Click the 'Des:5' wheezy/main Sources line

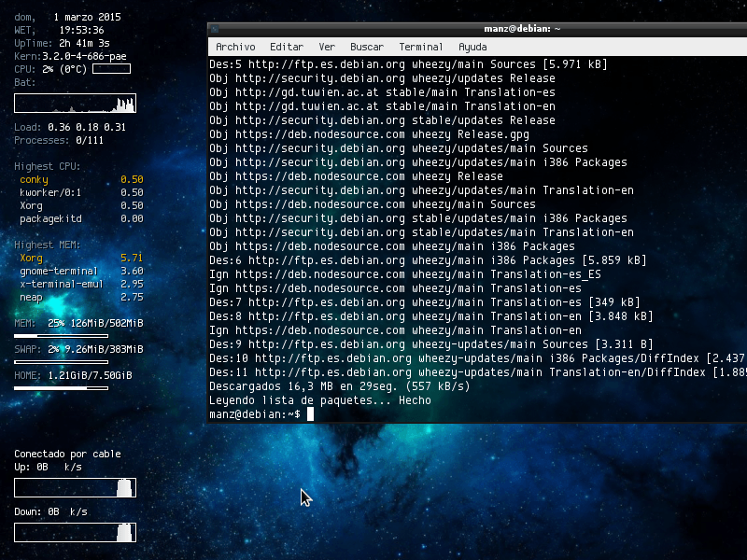[x=408, y=63]
